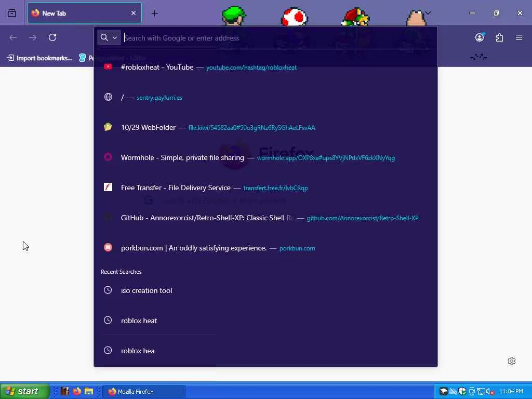Click the clock icon beside roblox hea
Screen dimensions: 532x399
coord(108,350)
